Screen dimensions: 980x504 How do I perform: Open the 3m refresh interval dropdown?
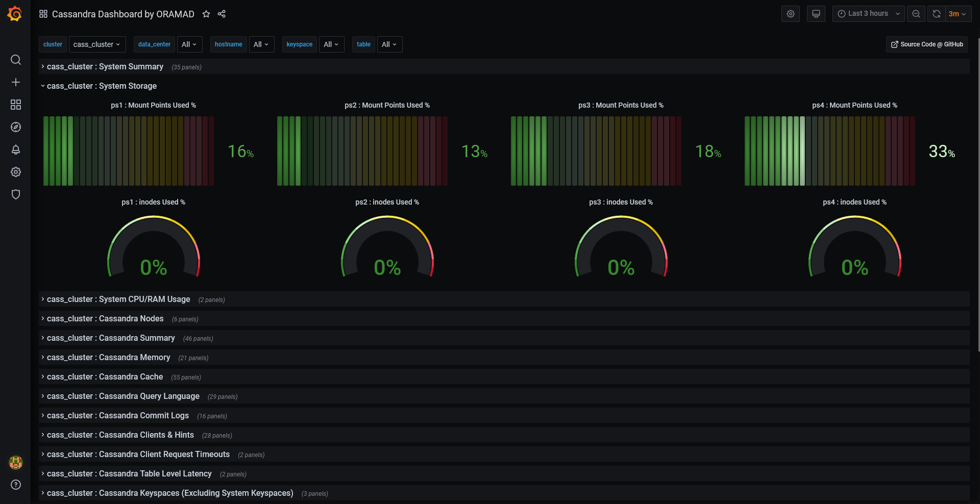[x=958, y=14]
